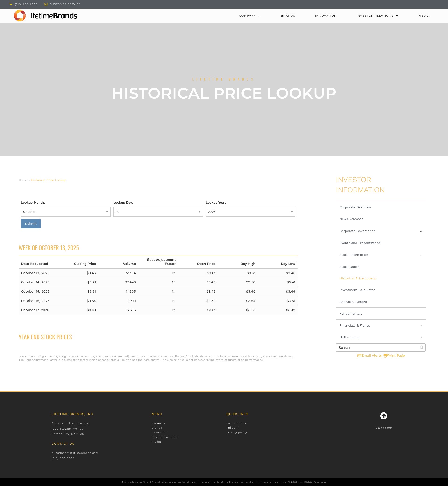Collapse Stock Information sidebar section chevron
Screen dimensions: 448x486
(x=421, y=255)
